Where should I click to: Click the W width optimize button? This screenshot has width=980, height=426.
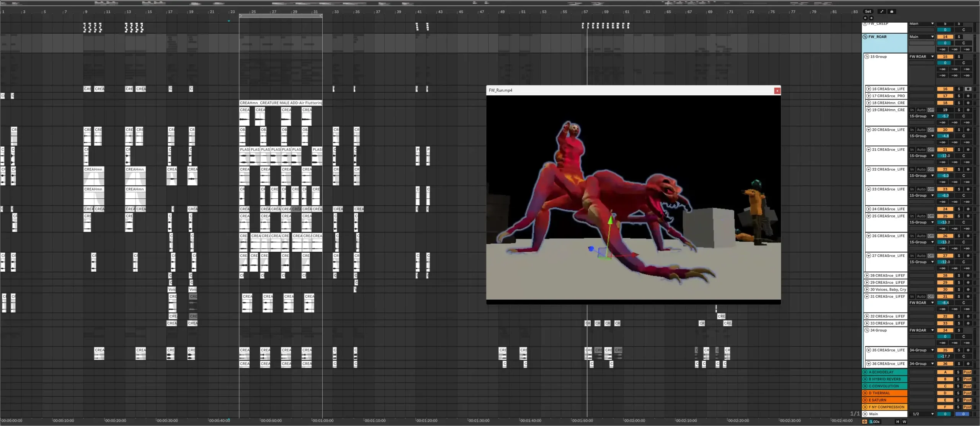tap(904, 422)
